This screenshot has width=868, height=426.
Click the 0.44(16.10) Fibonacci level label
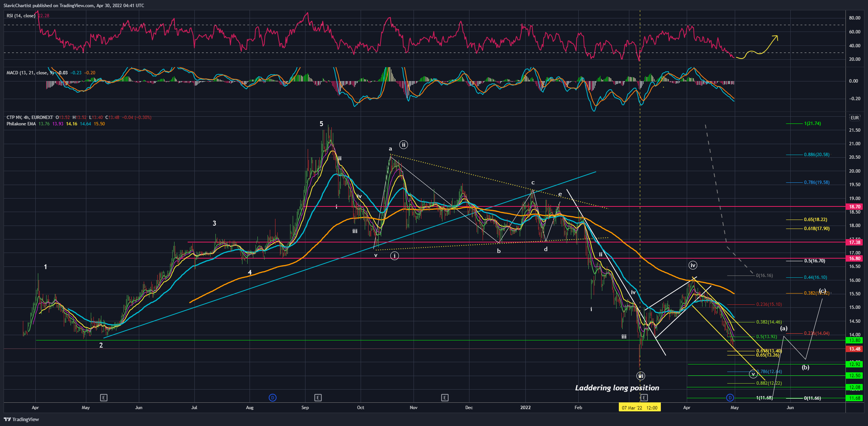click(x=815, y=277)
